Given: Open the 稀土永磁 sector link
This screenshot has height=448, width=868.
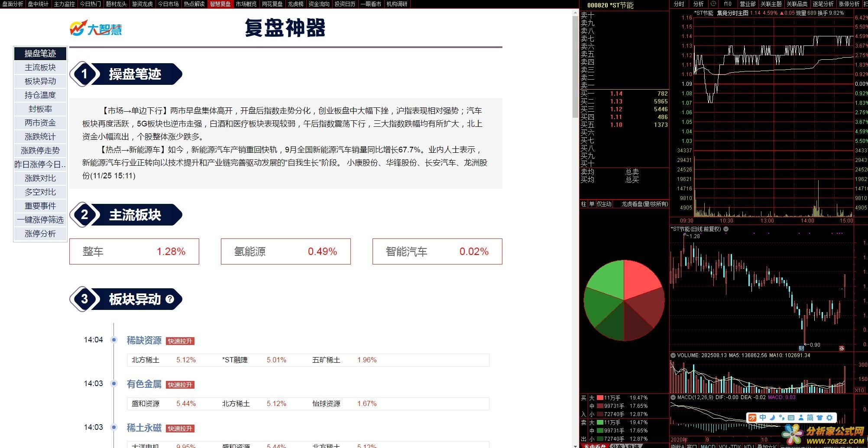Looking at the screenshot, I should point(144,428).
